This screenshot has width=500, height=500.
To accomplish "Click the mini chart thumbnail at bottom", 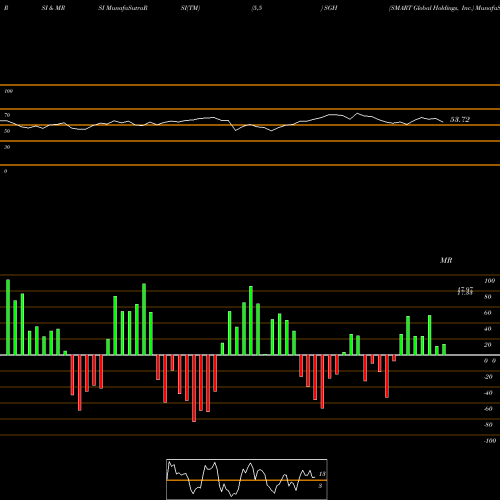I will pyautogui.click(x=247, y=479).
